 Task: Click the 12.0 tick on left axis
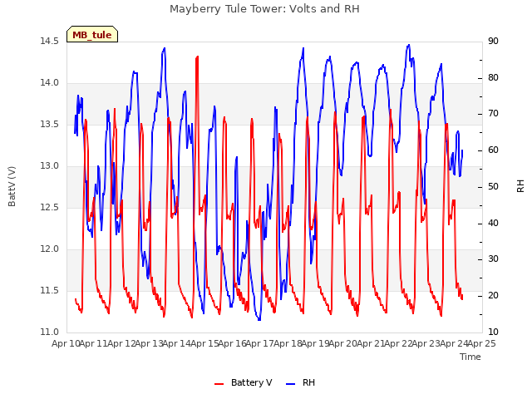pyautogui.click(x=50, y=249)
